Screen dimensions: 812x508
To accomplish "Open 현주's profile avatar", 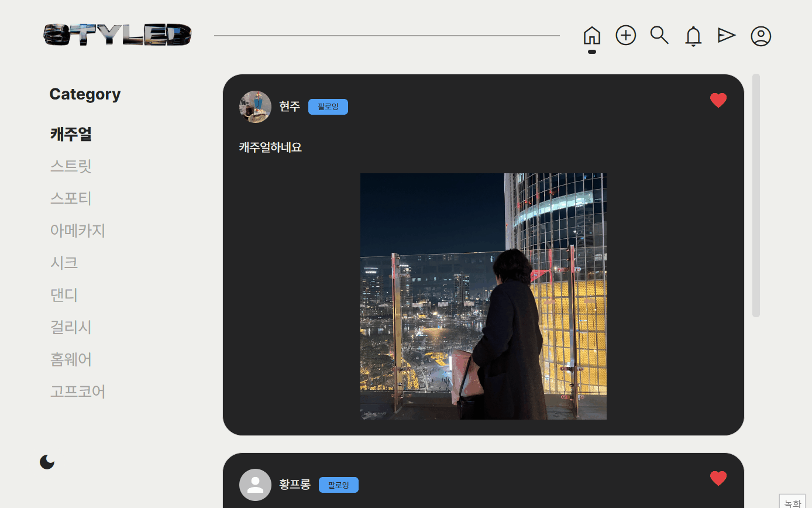I will pyautogui.click(x=255, y=107).
